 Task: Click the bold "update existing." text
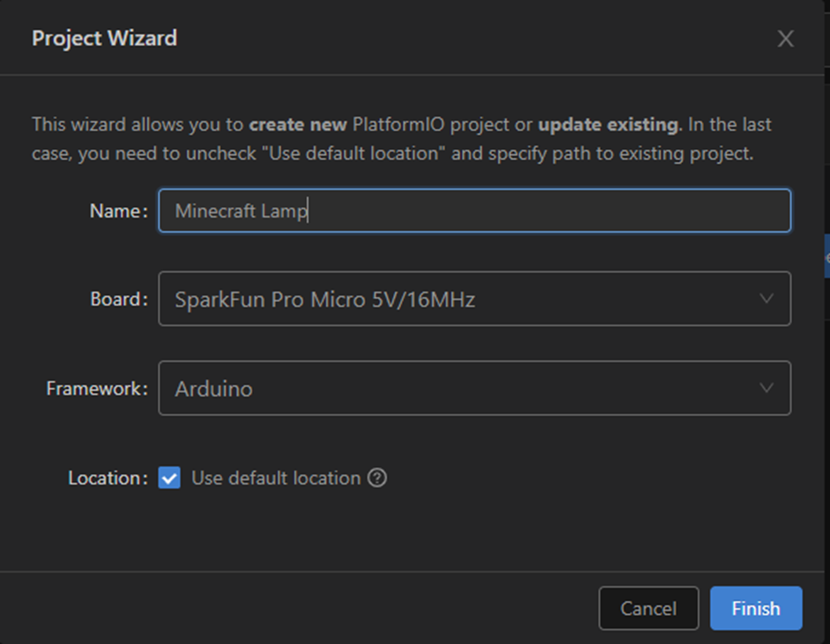tap(610, 124)
